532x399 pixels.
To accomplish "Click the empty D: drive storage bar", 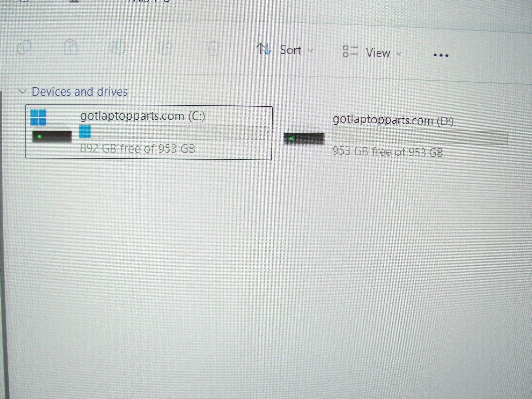I will 420,138.
